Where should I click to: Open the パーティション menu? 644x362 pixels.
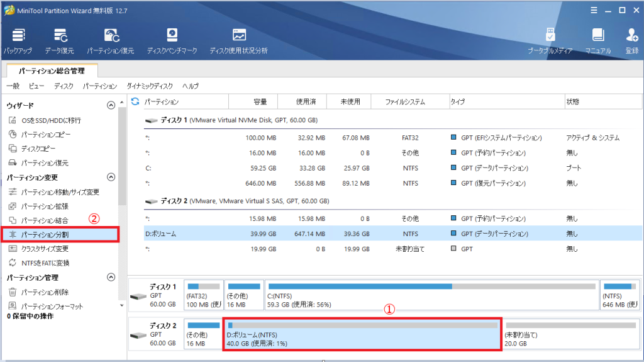click(x=100, y=86)
